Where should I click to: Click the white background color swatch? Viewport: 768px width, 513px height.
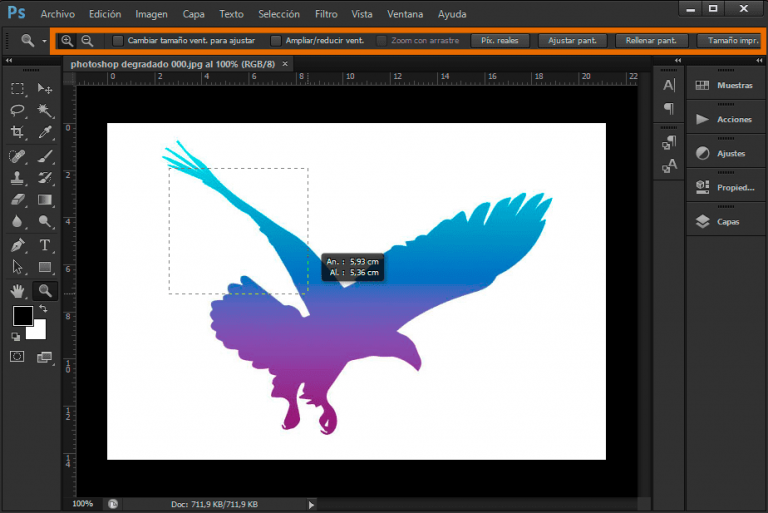[x=39, y=332]
